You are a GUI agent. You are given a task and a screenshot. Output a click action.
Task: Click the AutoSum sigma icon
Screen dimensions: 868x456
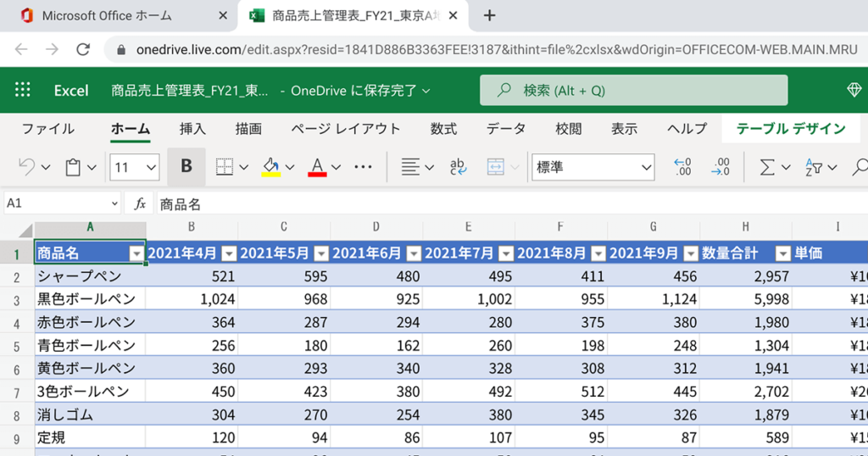767,167
